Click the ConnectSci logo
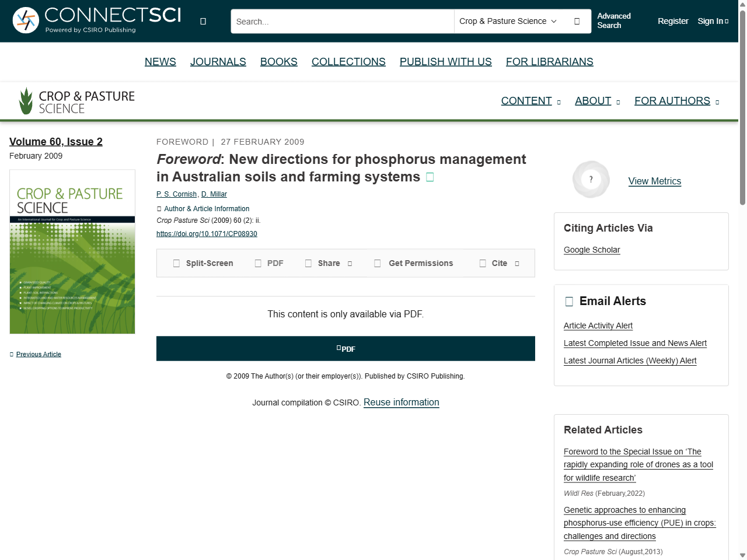The image size is (747, 560). [97, 20]
